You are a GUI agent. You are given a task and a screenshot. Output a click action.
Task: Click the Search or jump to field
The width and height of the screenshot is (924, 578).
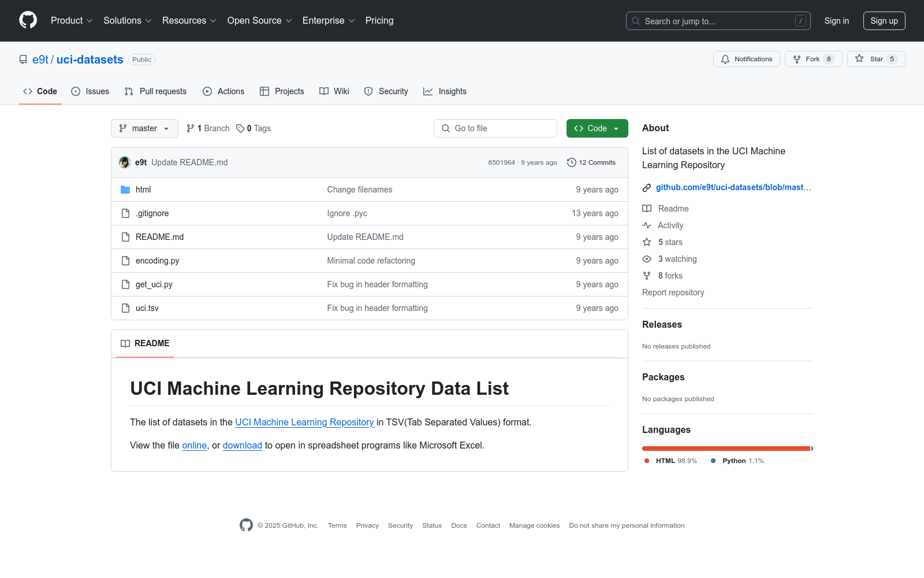tap(718, 21)
